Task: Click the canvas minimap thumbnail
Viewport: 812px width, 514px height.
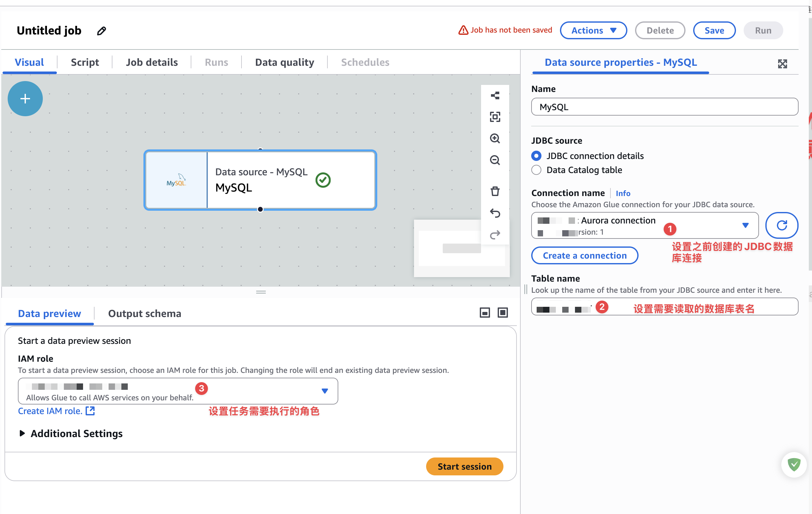Action: 461,248
